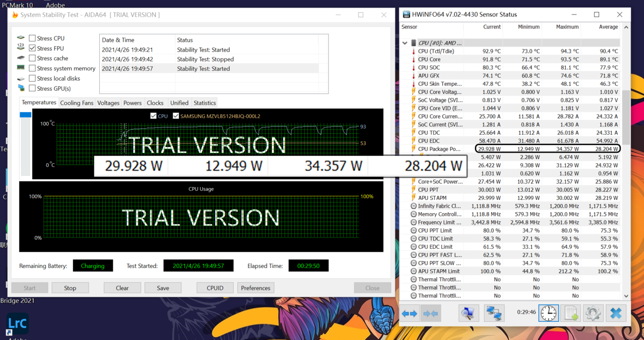The width and height of the screenshot is (644, 340).
Task: Select the 19:49:21 log entry row
Action: tap(209, 50)
